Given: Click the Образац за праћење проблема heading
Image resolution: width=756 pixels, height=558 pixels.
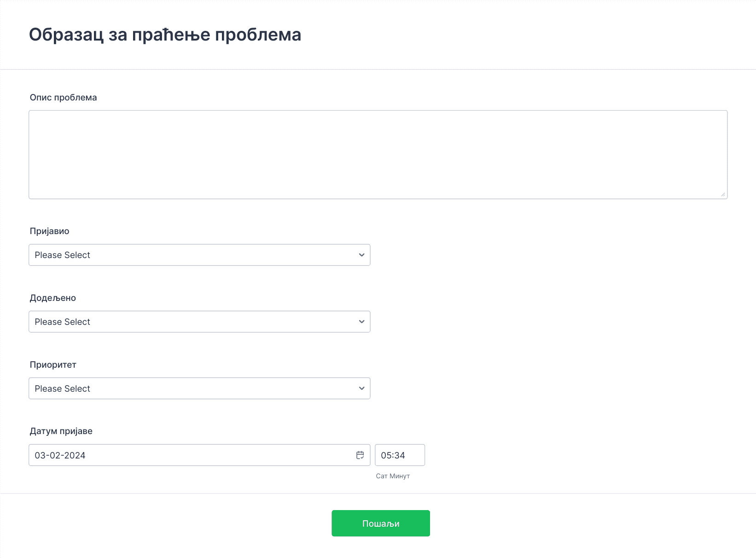Looking at the screenshot, I should (165, 35).
